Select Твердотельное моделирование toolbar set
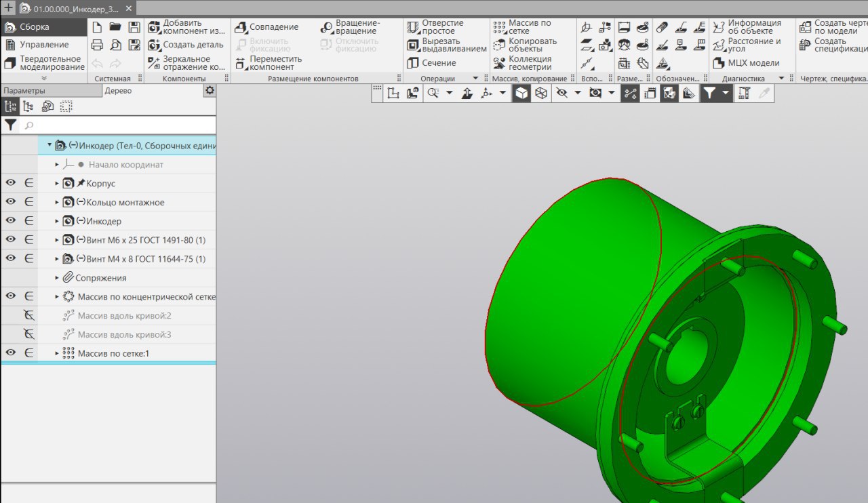The image size is (868, 503). coord(44,63)
